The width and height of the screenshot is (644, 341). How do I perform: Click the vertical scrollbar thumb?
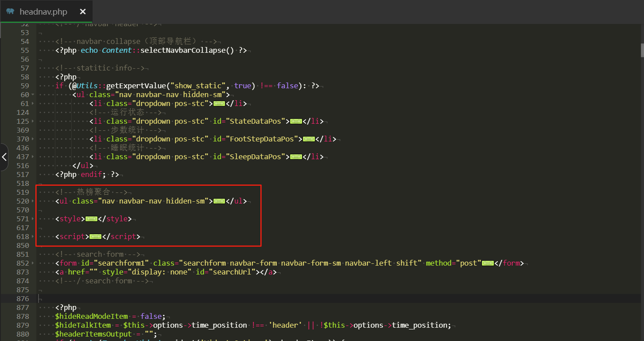(641, 50)
